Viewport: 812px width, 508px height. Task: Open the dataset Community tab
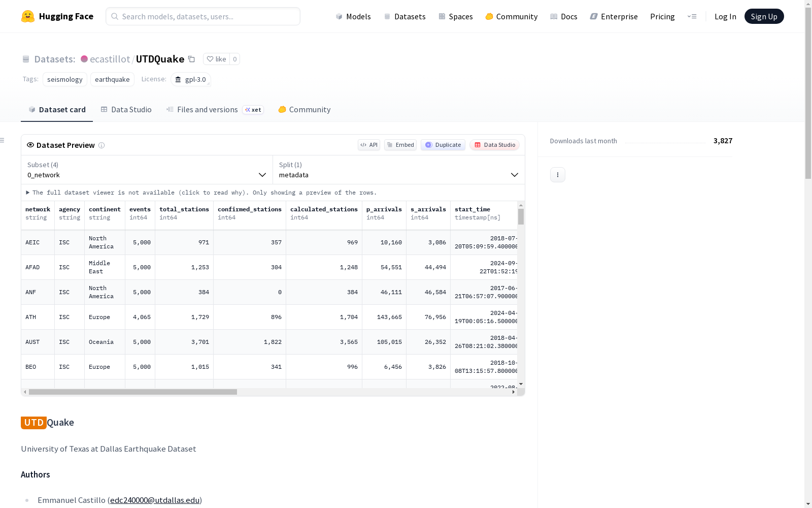(x=304, y=110)
